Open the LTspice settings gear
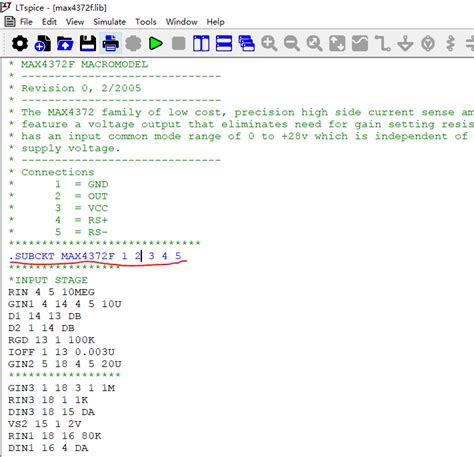The image size is (474, 457). [x=20, y=44]
